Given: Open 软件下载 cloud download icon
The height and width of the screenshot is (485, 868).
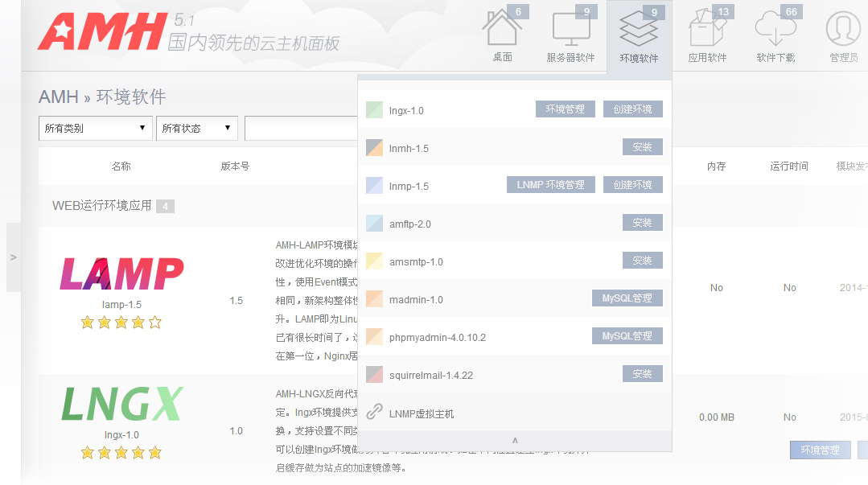Looking at the screenshot, I should coord(775,32).
